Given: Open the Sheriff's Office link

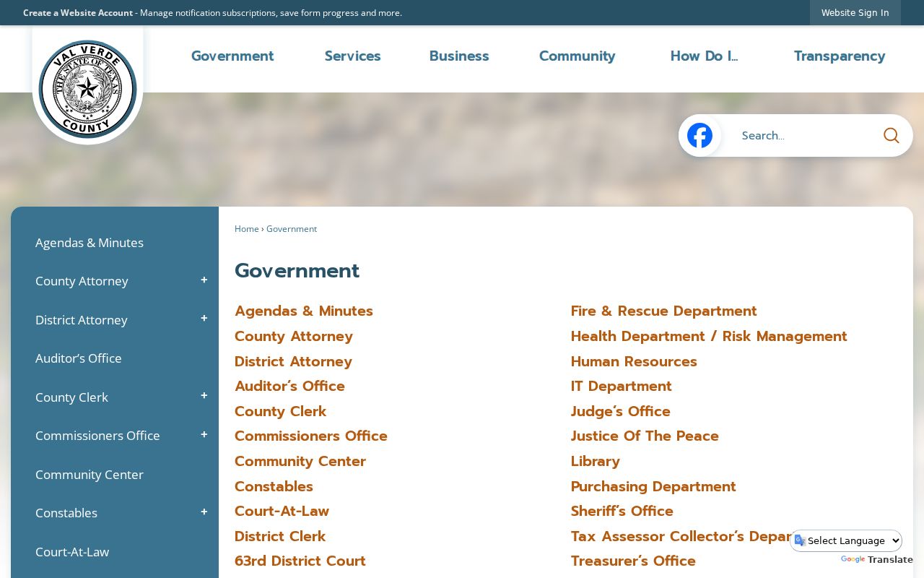Looking at the screenshot, I should click(x=622, y=512).
